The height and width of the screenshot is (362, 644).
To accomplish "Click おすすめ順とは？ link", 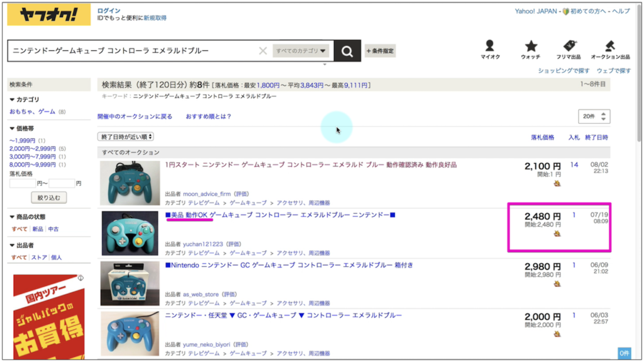I will coord(209,116).
